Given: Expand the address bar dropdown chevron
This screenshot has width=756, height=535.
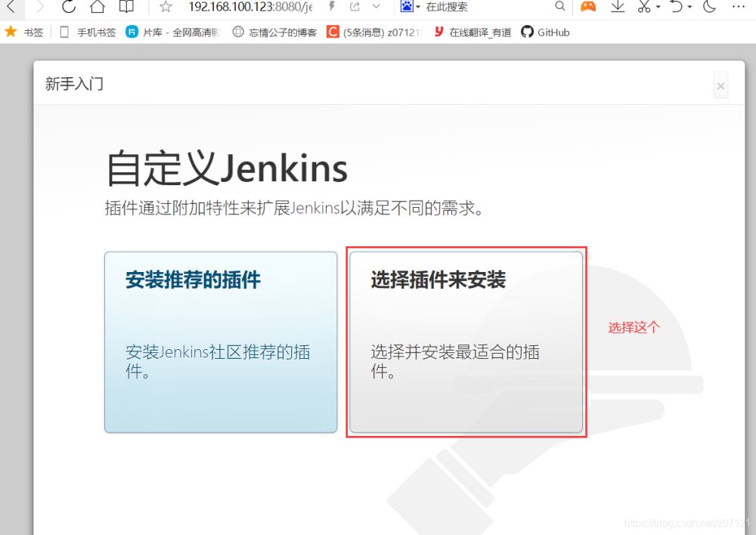Looking at the screenshot, I should coord(376,6).
